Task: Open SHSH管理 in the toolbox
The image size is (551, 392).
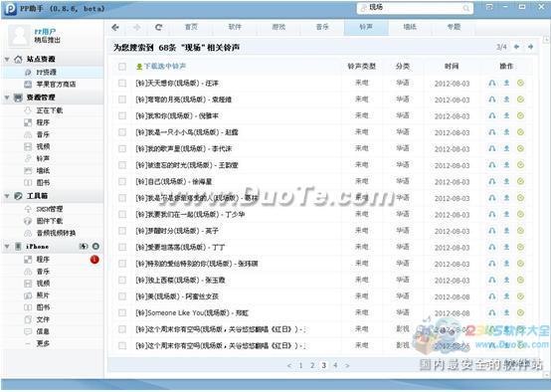Action: pos(53,209)
